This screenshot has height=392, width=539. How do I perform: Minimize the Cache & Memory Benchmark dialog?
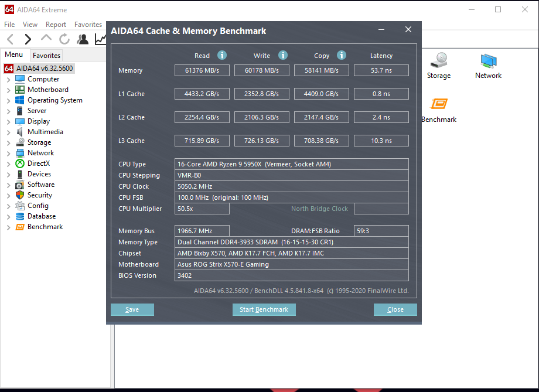[x=381, y=30]
